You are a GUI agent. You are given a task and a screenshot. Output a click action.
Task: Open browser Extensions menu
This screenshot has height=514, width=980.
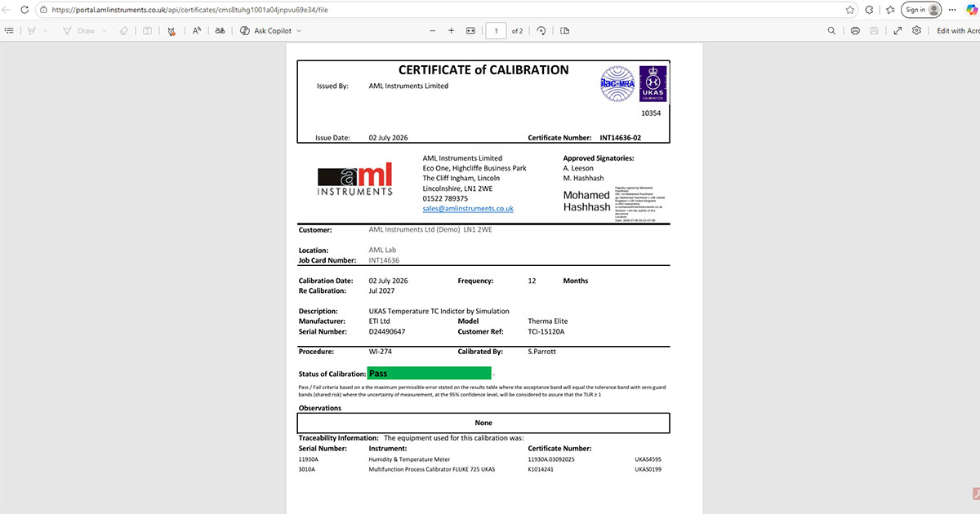coord(870,10)
